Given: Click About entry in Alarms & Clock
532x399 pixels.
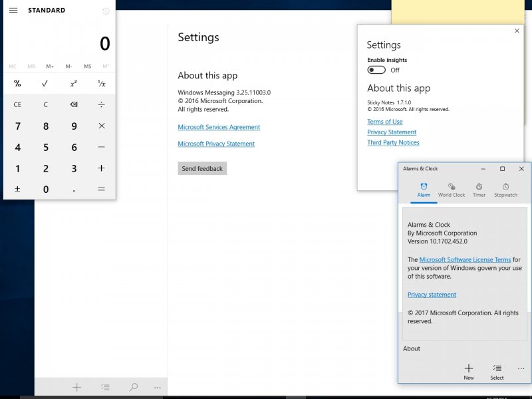Looking at the screenshot, I should [x=412, y=348].
